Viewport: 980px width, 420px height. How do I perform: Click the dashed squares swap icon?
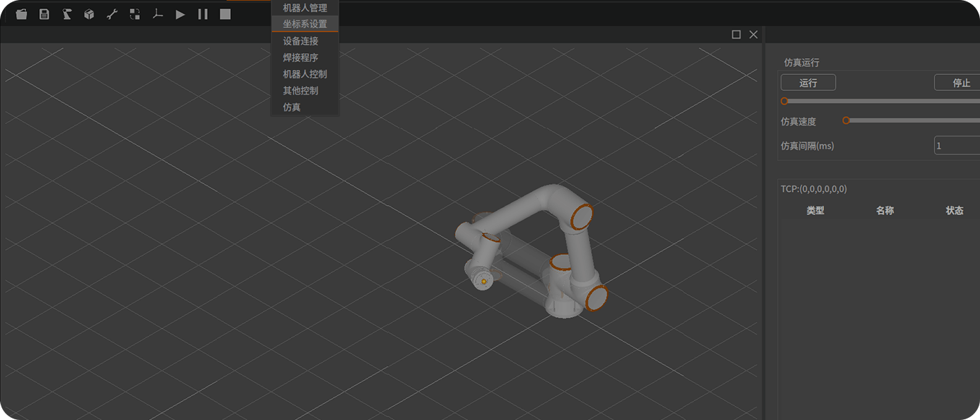point(135,14)
